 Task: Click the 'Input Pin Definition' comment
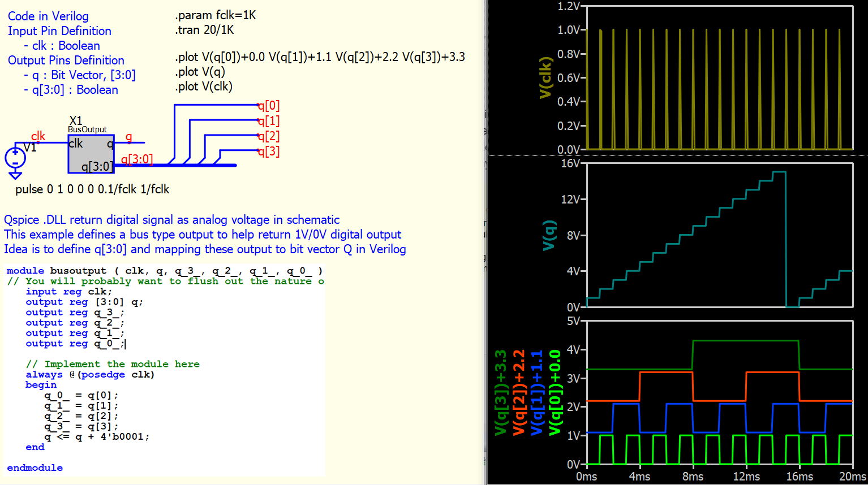coord(59,31)
